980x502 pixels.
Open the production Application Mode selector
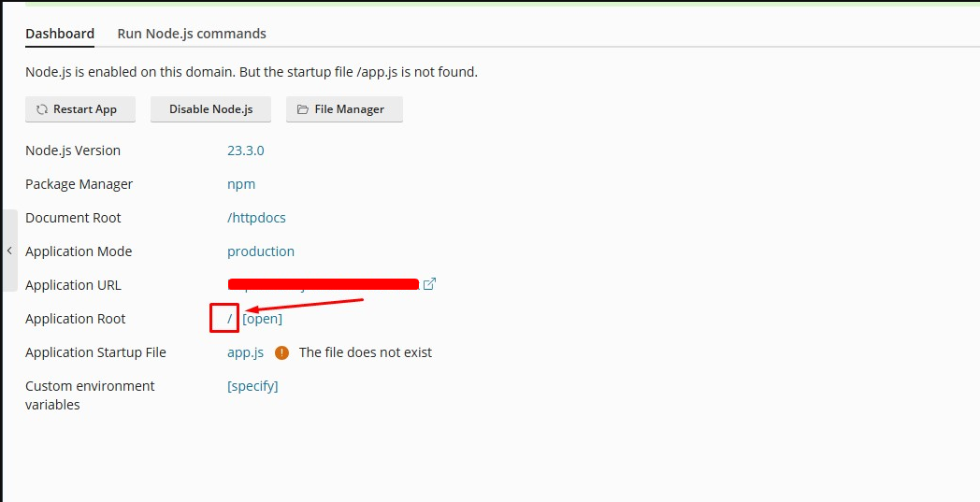261,251
